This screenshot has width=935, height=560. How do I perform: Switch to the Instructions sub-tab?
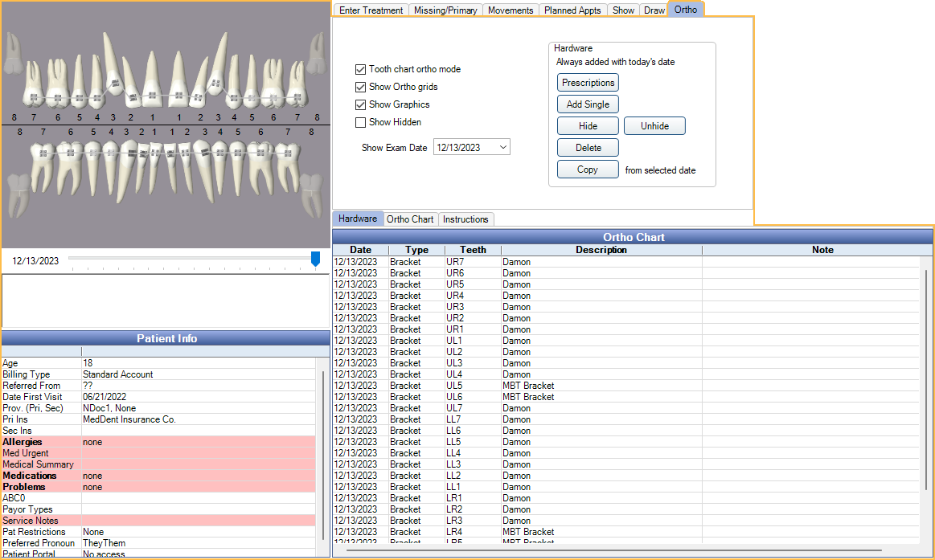tap(465, 219)
